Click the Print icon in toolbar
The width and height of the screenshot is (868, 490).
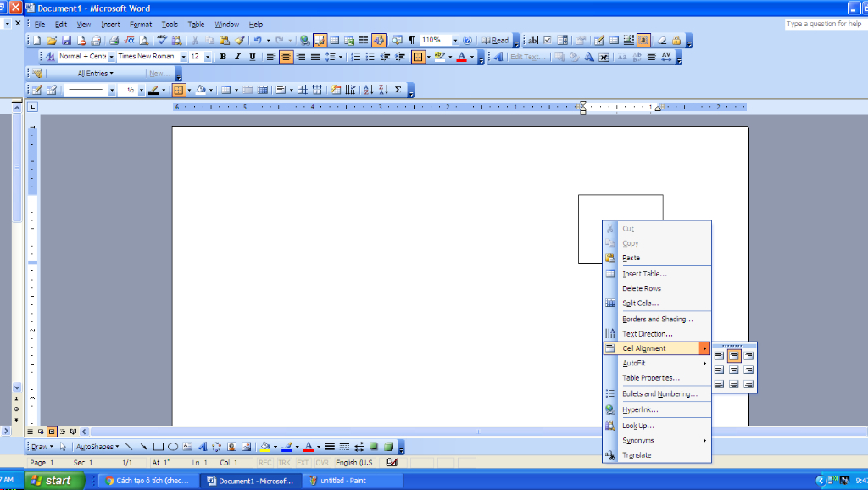114,41
